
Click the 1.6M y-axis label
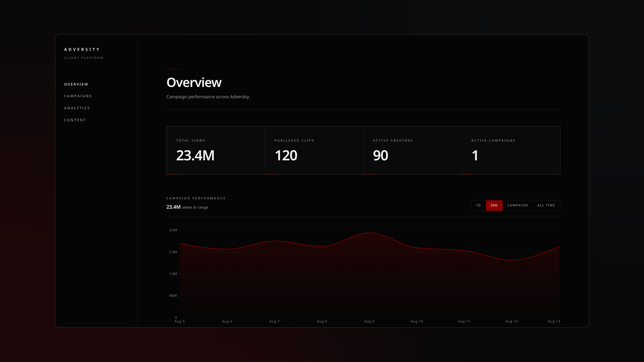[x=173, y=274]
